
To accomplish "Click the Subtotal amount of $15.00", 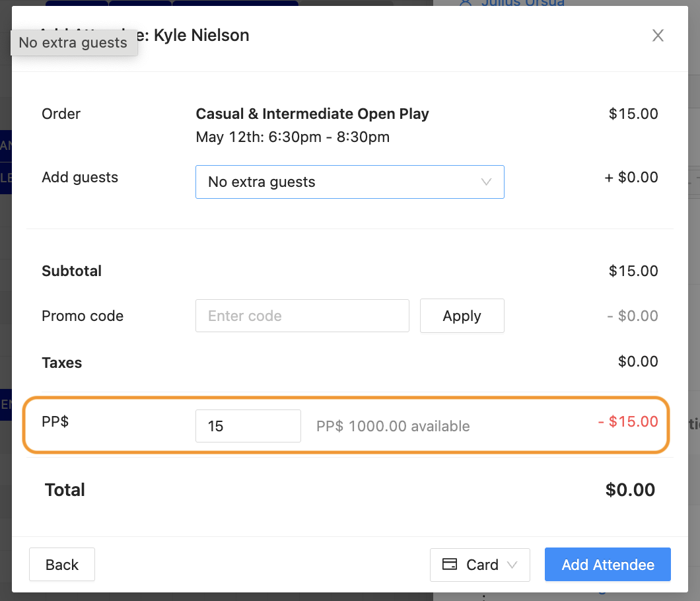I will (633, 271).
